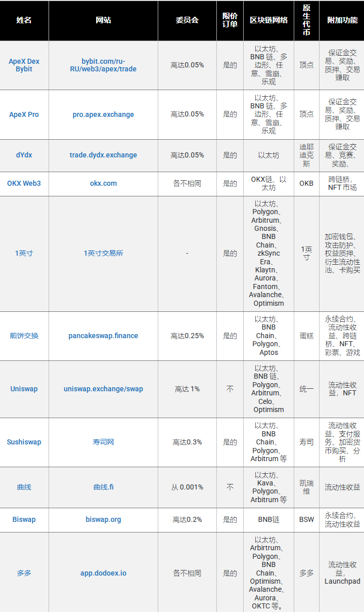The image size is (364, 612).
Task: Select the 寿司 native token cell
Action: point(306,442)
